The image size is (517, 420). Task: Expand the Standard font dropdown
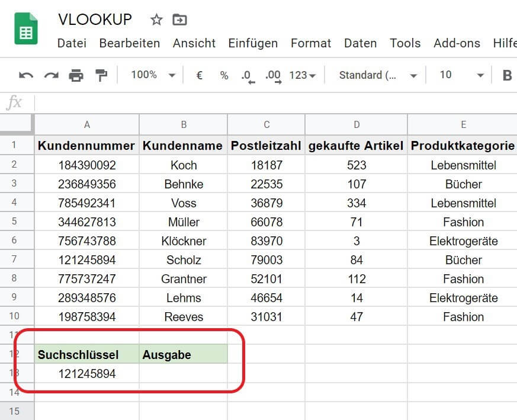[378, 75]
